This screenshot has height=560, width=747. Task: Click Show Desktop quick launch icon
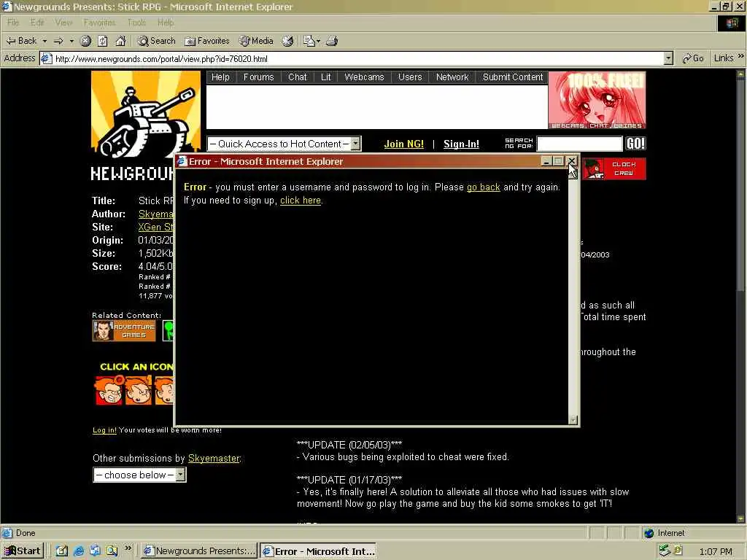[62, 551]
